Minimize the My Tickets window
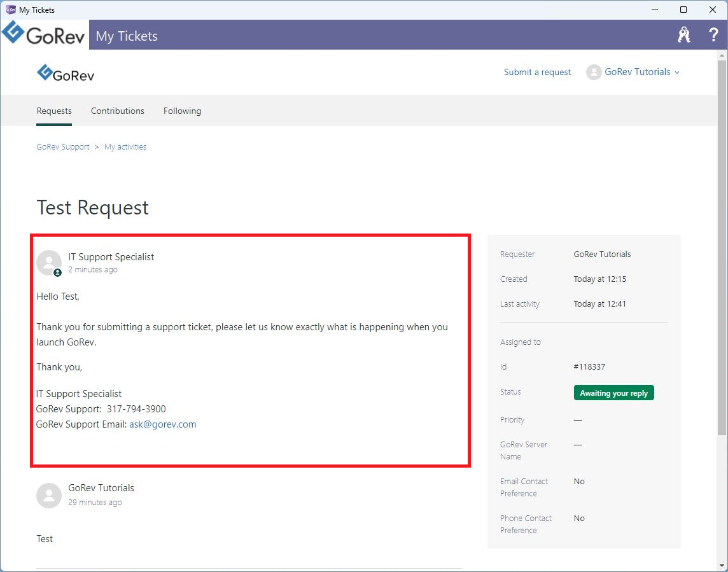728x572 pixels. pyautogui.click(x=655, y=10)
